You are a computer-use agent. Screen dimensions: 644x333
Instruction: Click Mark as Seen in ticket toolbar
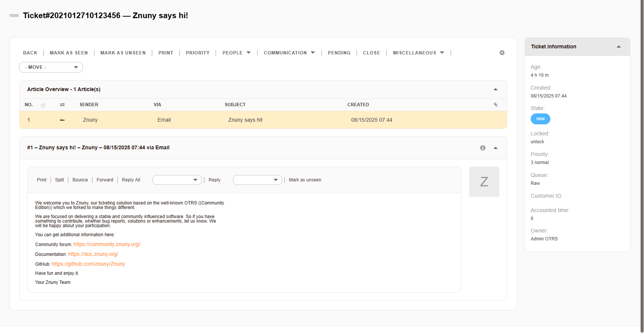coord(69,53)
